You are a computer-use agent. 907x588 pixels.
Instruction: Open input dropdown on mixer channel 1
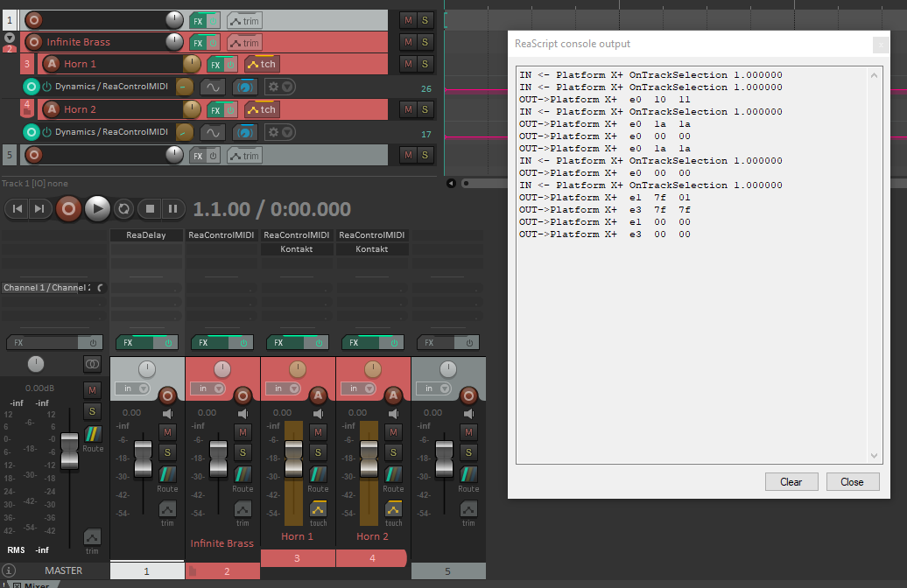134,388
